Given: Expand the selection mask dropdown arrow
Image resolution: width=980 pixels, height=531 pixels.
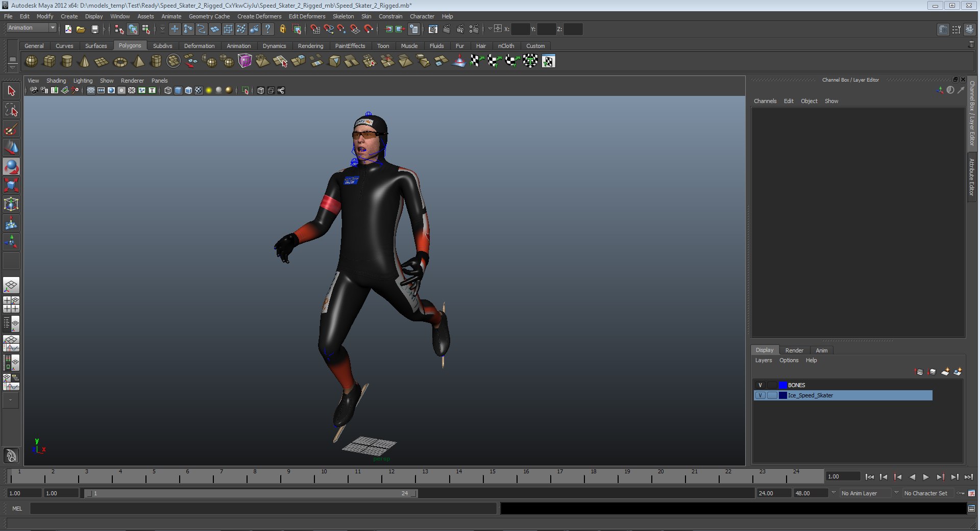Looking at the screenshot, I should [162, 29].
